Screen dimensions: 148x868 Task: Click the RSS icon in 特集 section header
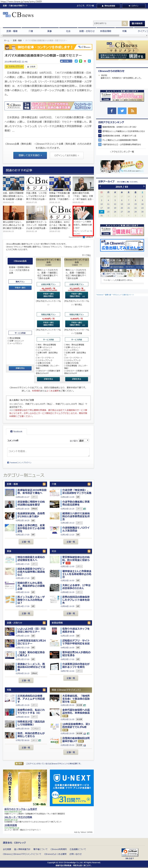(x=44, y=690)
